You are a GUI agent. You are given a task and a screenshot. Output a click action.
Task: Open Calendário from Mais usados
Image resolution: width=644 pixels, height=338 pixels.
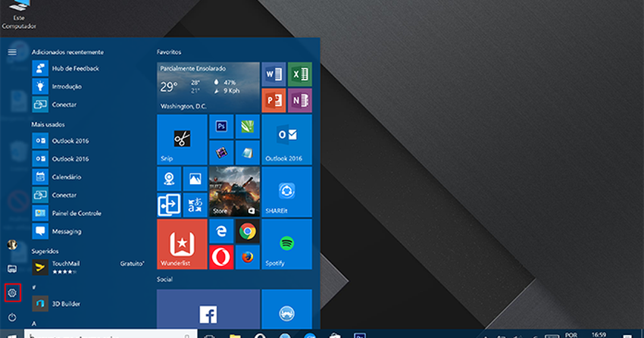(x=89, y=177)
